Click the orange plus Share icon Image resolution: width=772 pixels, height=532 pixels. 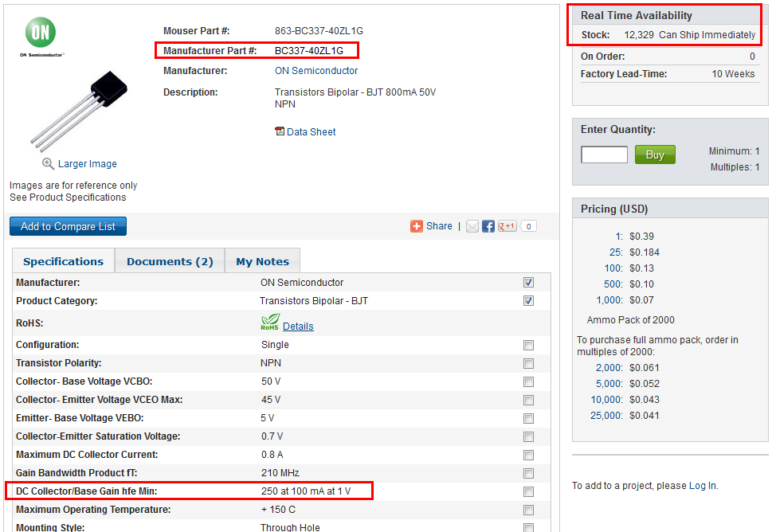point(417,226)
